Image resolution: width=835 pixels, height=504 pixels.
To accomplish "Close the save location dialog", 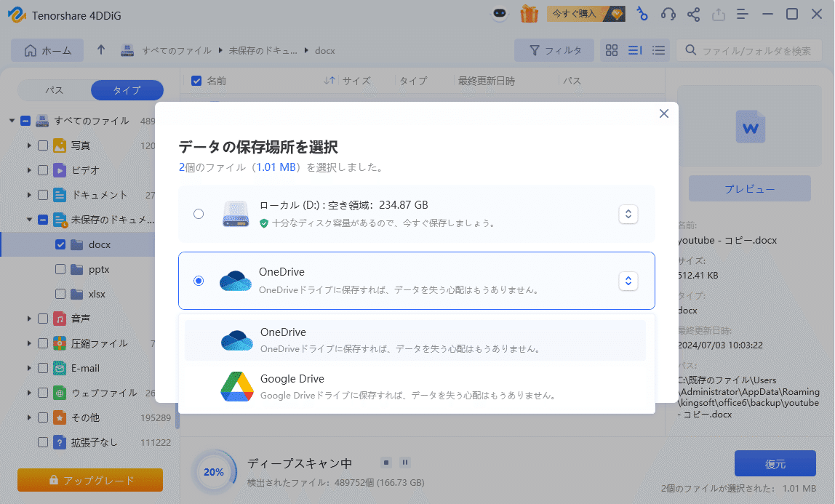I will (663, 113).
